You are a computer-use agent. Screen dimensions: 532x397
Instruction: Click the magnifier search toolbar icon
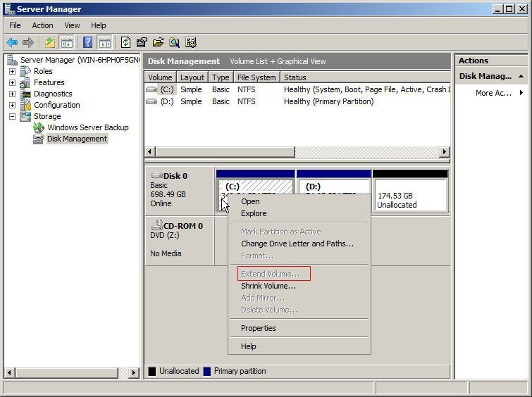(174, 43)
